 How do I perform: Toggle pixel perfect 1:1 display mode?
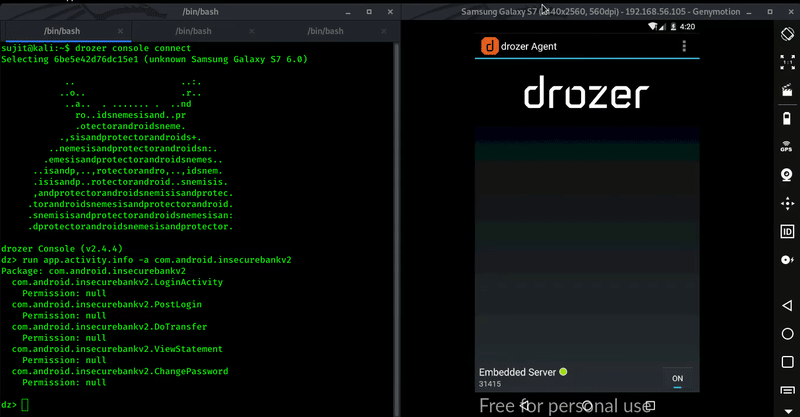tap(786, 62)
